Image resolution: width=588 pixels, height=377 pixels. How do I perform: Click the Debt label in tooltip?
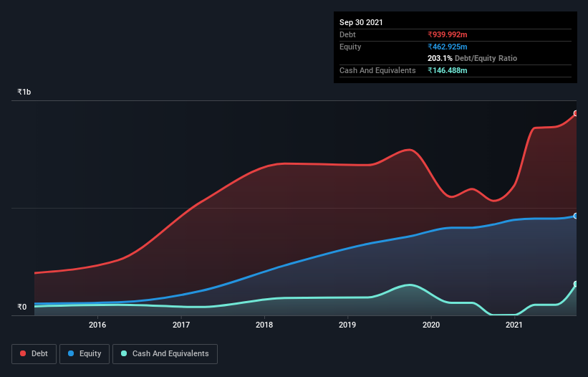(x=347, y=34)
